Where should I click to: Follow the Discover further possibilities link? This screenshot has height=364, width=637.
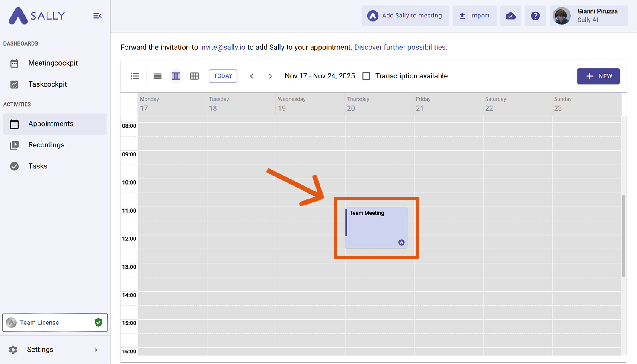point(400,47)
